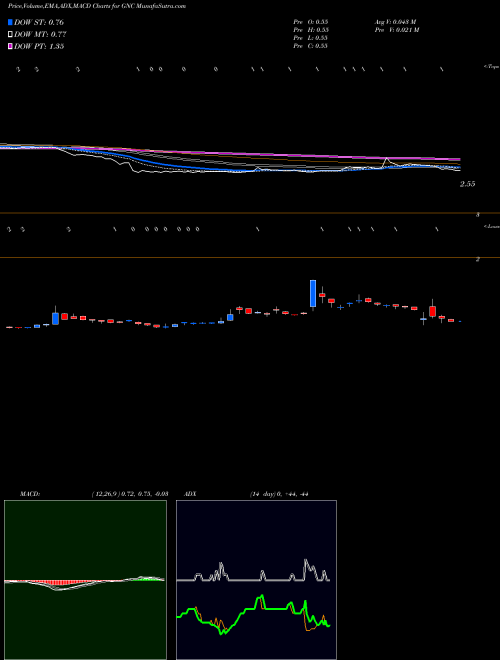The height and width of the screenshot is (660, 500).
Task: Click the 'Pre H: 0.55' high value
Action: point(311,30)
